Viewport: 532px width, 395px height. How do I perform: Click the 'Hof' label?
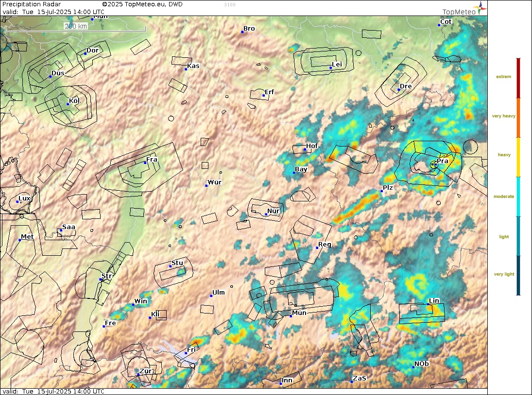(312, 146)
